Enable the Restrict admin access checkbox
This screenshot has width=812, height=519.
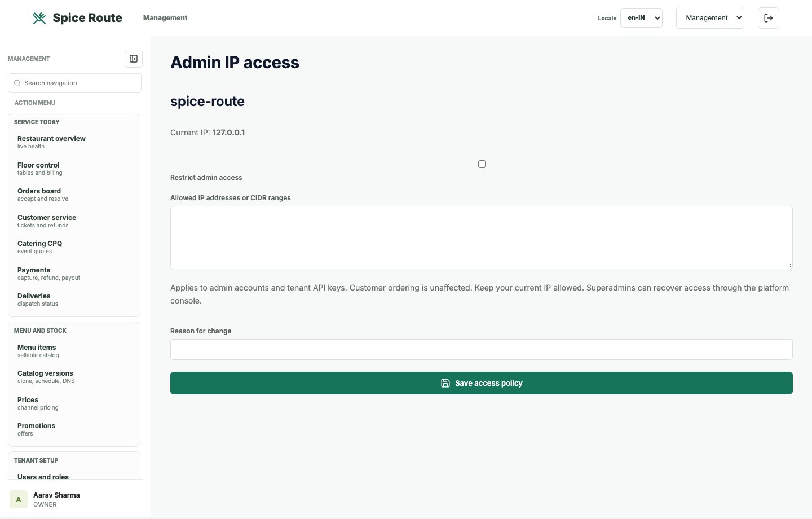(482, 164)
